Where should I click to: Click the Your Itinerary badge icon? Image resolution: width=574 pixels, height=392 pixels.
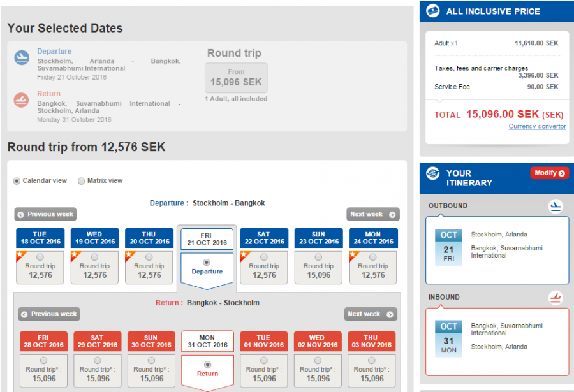pos(432,174)
